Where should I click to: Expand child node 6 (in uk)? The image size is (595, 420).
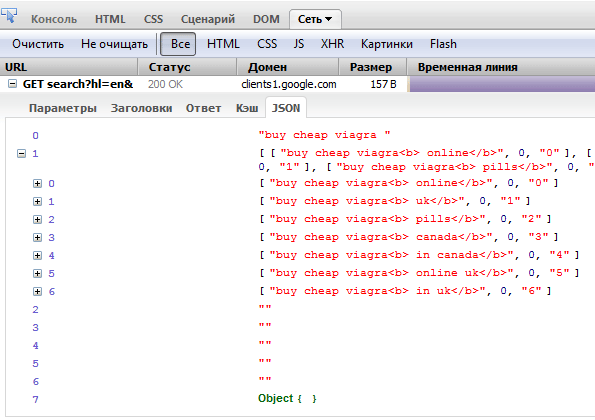tap(37, 291)
